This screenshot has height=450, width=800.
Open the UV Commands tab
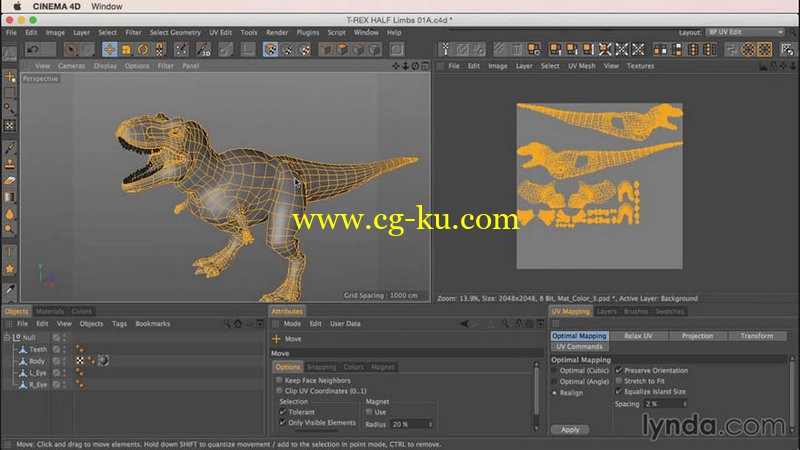[579, 346]
